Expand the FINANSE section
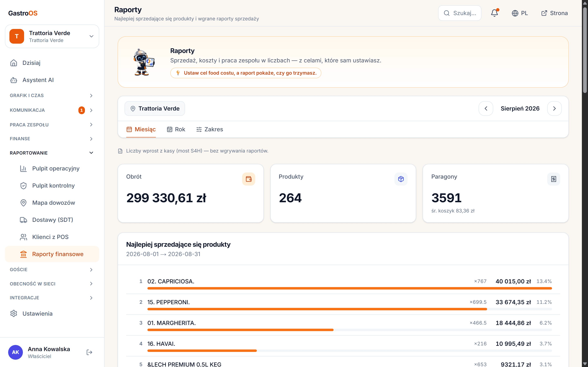Screen dimensions: 588x367 click(51, 139)
